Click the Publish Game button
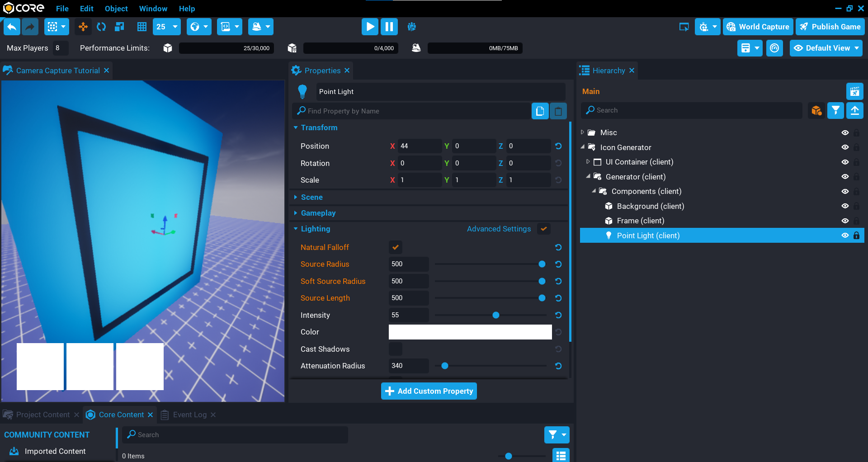This screenshot has height=462, width=868. coord(830,27)
